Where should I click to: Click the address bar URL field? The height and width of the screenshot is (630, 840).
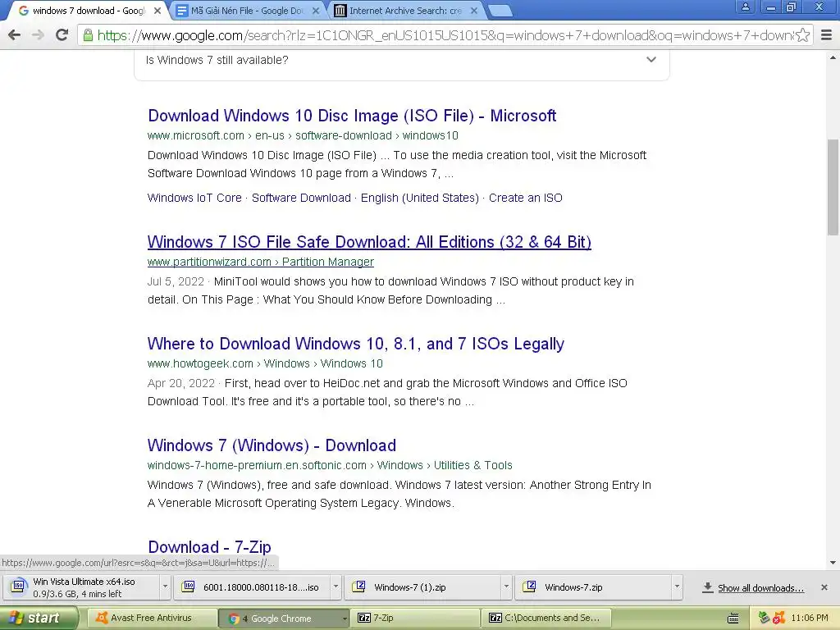tap(445, 35)
